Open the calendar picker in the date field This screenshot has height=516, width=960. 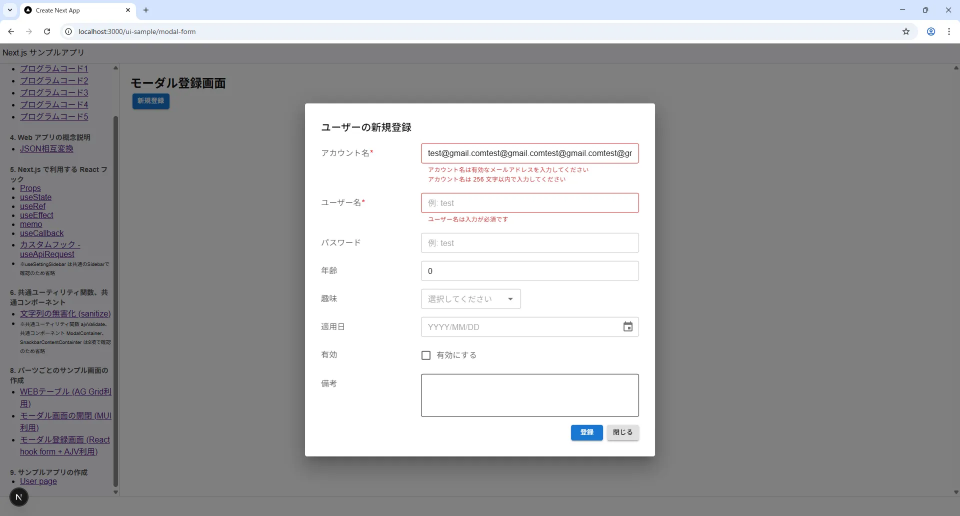pyautogui.click(x=628, y=327)
